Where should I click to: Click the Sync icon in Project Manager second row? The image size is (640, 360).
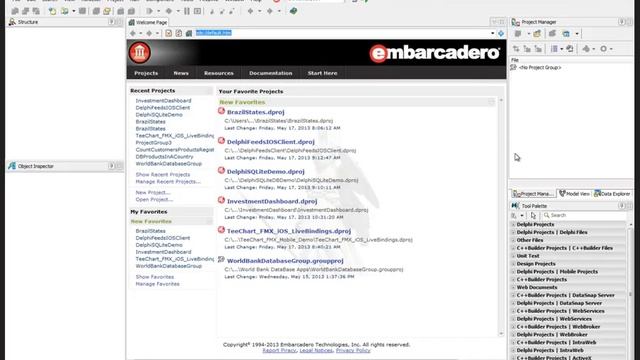coord(516,49)
